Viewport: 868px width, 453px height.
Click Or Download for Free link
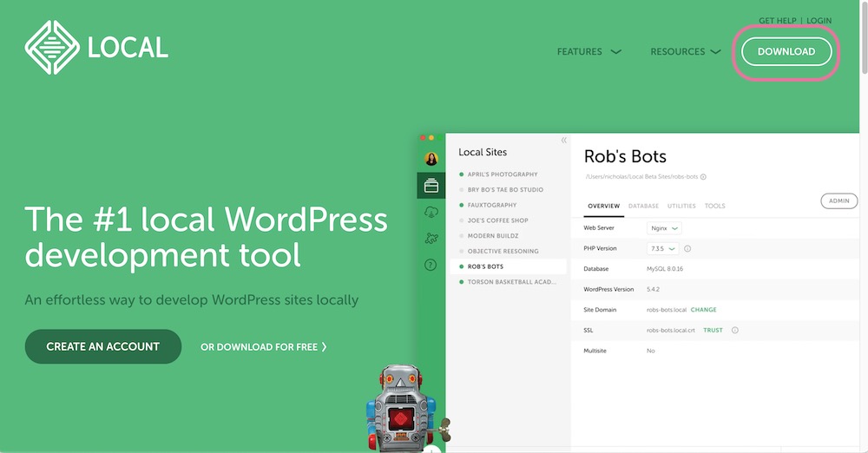pos(264,347)
